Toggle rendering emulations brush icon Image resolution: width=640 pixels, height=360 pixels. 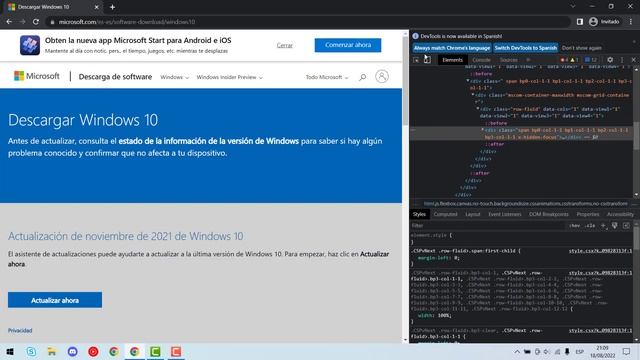click(615, 225)
